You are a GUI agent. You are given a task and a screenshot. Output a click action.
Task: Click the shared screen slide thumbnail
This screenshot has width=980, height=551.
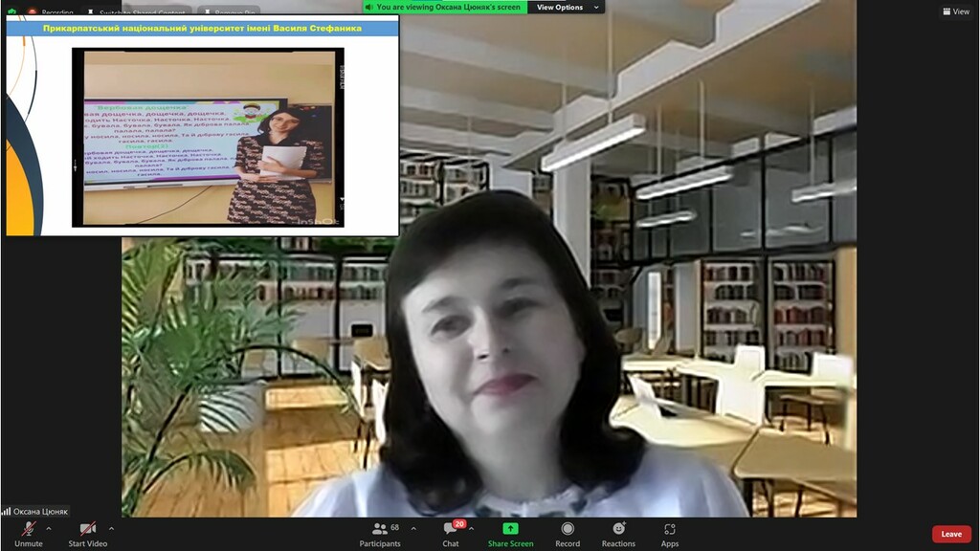pos(202,125)
